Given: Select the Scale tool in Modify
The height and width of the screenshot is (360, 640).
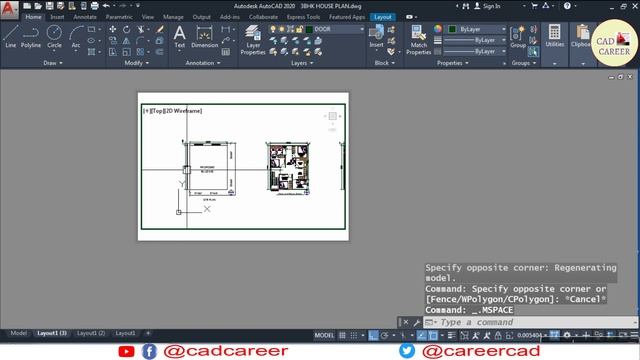Looking at the screenshot, I should pos(127,52).
